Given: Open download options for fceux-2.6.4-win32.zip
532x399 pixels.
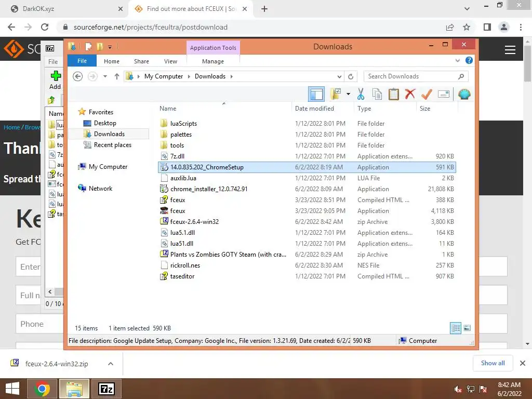Looking at the screenshot, I should tap(111, 364).
